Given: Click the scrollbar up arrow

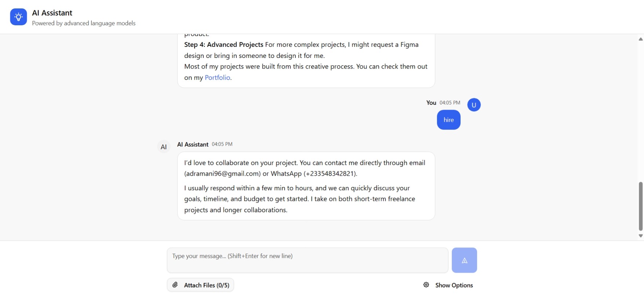Looking at the screenshot, I should point(640,39).
